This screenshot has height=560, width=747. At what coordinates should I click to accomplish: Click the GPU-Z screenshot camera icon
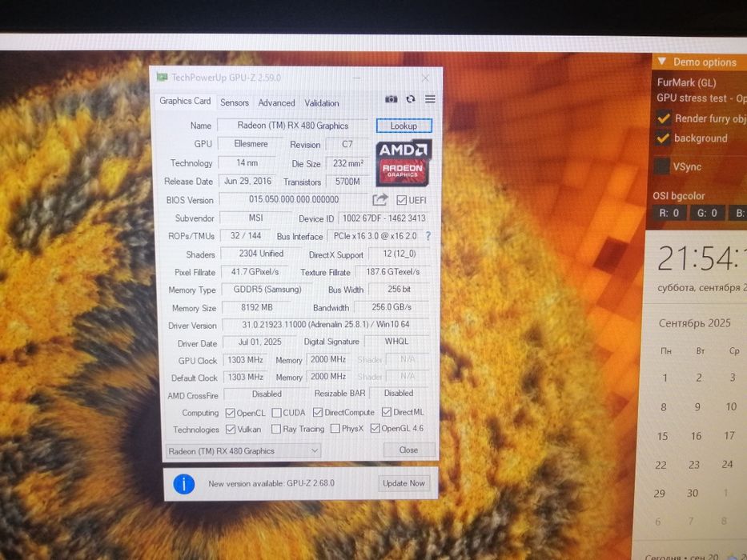392,99
